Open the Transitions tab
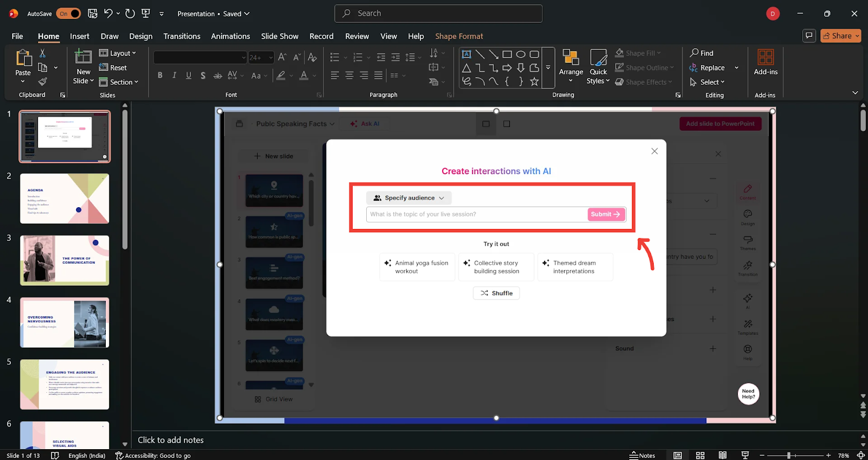 click(x=182, y=36)
